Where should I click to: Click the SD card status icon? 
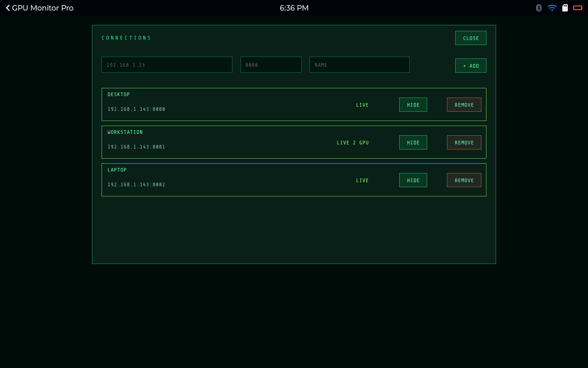click(x=565, y=8)
